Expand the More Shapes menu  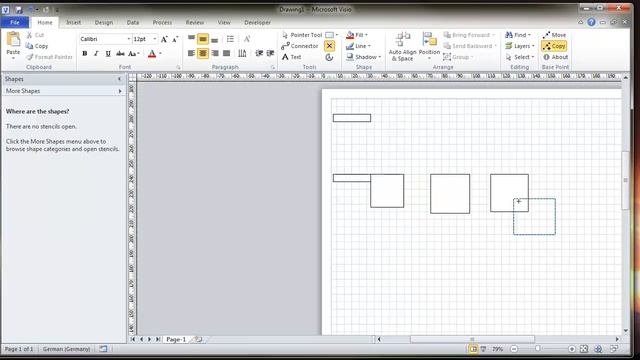pos(63,91)
